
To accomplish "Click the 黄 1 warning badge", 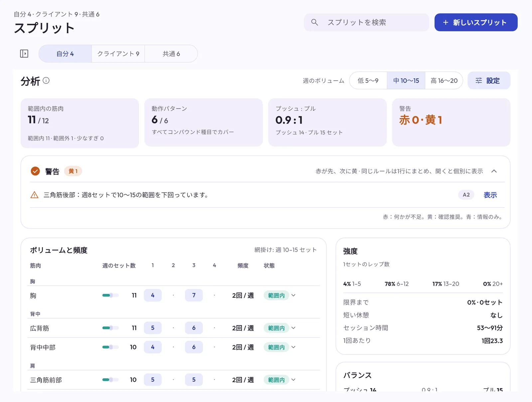I will point(73,171).
